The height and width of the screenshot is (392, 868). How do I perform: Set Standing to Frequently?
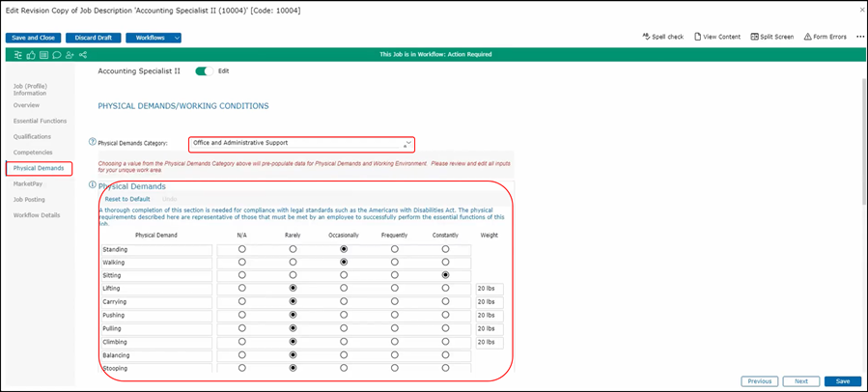(394, 249)
